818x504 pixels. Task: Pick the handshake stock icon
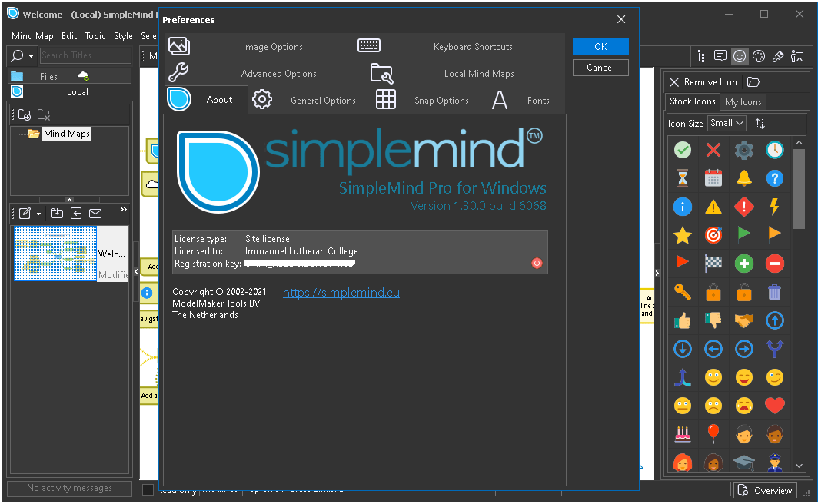[744, 320]
